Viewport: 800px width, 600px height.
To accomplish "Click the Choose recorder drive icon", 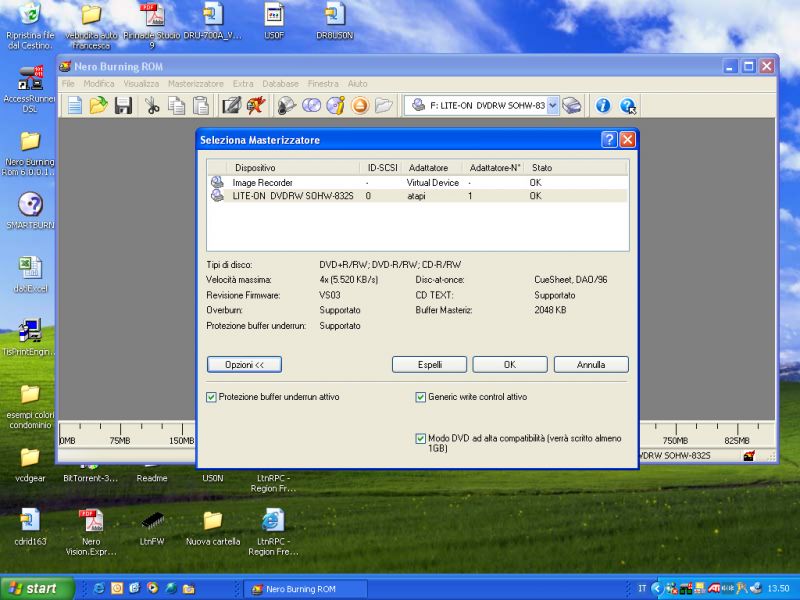I will coord(572,106).
